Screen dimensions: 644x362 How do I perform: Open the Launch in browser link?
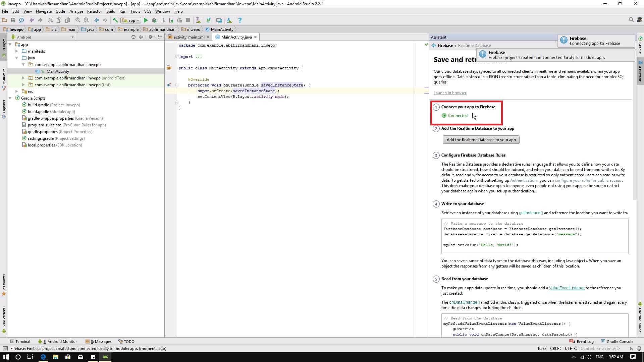[450, 93]
